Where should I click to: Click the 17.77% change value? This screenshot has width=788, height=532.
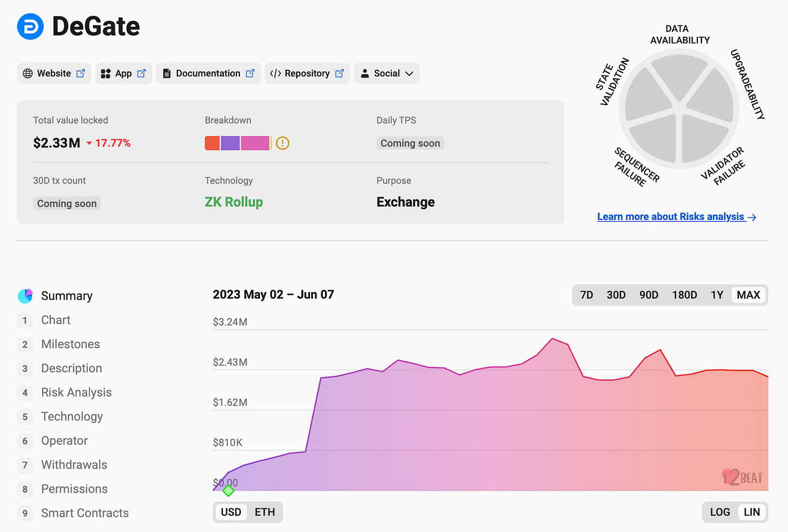click(x=113, y=143)
